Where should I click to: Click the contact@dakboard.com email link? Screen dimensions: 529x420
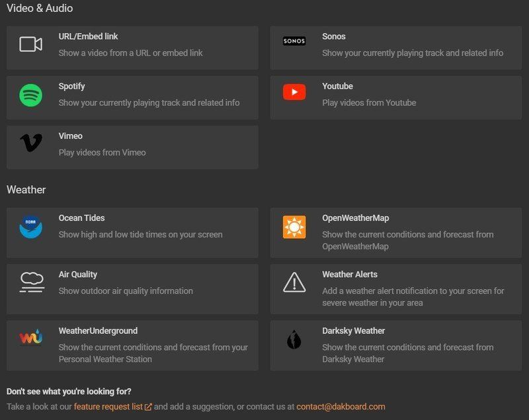(341, 407)
